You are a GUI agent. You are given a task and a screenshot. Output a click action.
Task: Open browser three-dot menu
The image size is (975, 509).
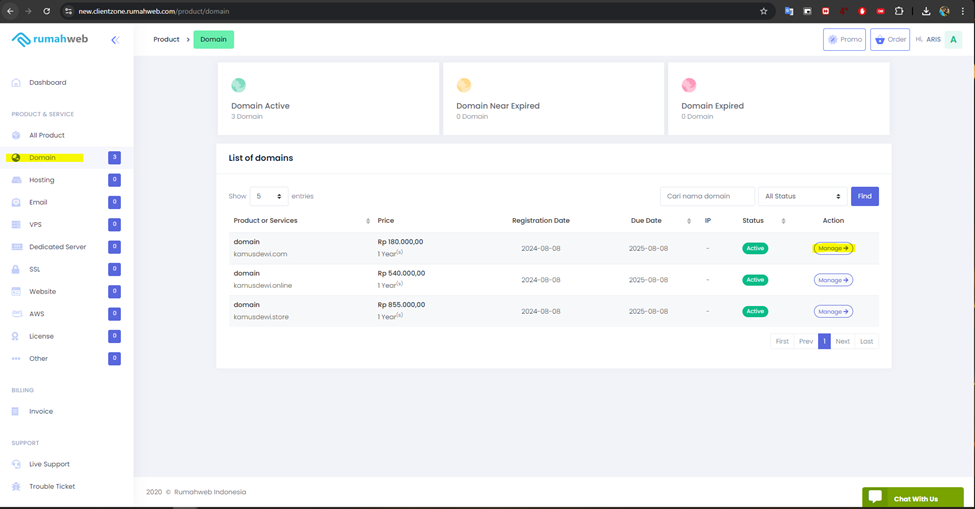point(963,11)
